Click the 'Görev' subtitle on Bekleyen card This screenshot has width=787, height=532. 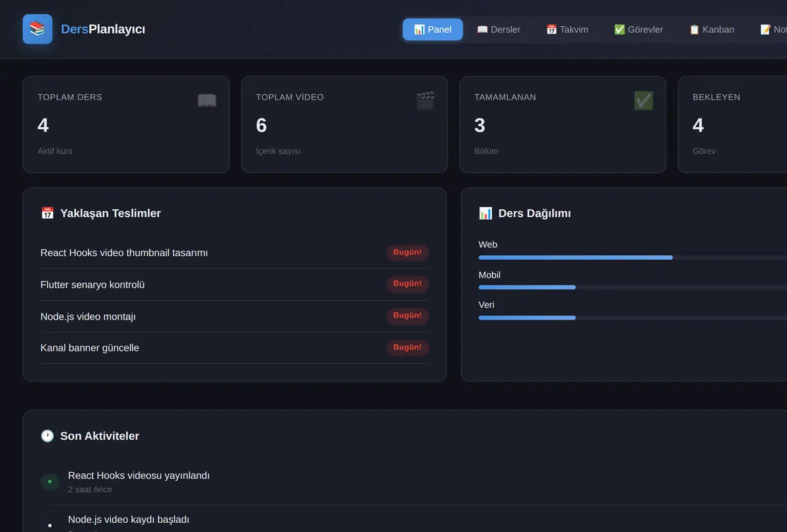pos(704,151)
